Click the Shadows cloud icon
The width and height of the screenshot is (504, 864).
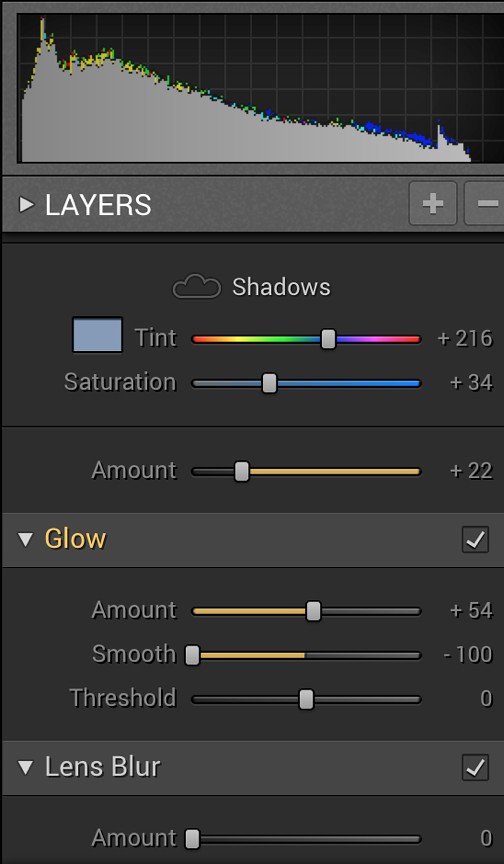pos(197,287)
